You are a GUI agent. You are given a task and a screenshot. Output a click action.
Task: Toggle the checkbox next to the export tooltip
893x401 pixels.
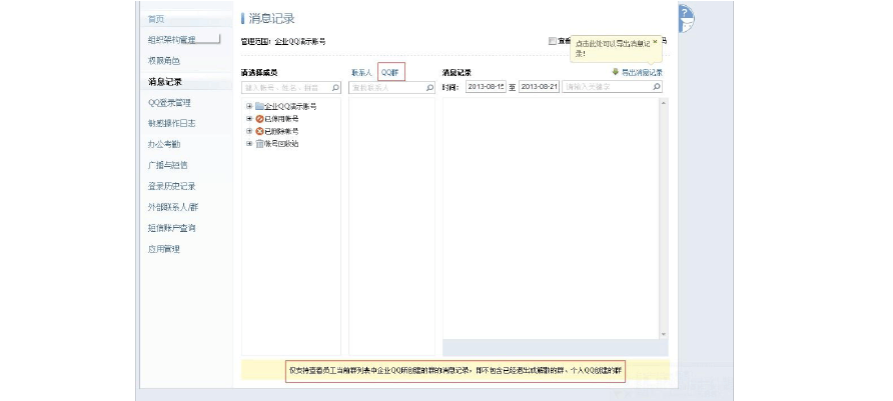coord(552,42)
